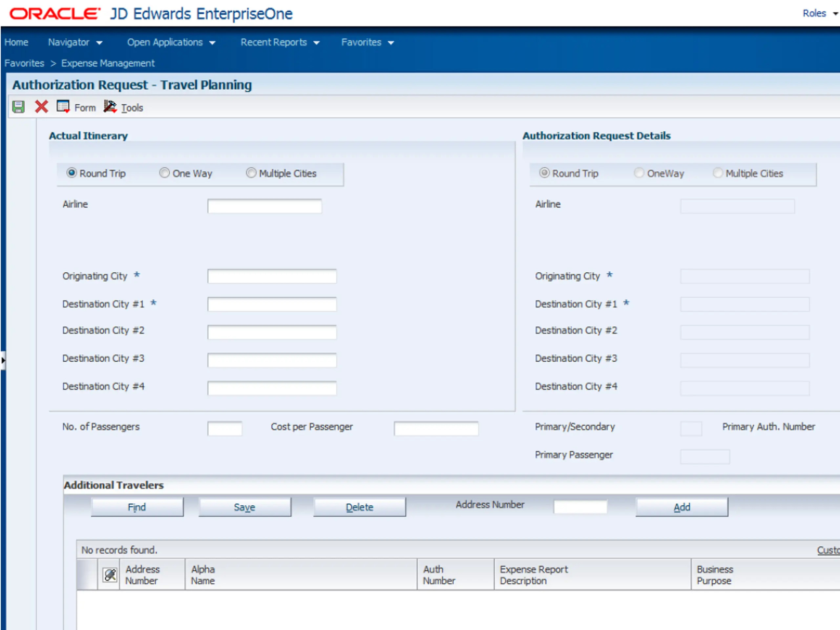This screenshot has width=840, height=630.
Task: Click the Expense Management breadcrumb
Action: [108, 63]
